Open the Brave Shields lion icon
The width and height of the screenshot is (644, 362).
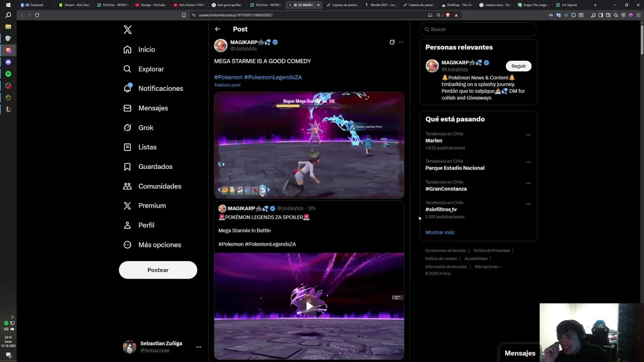tap(448, 15)
